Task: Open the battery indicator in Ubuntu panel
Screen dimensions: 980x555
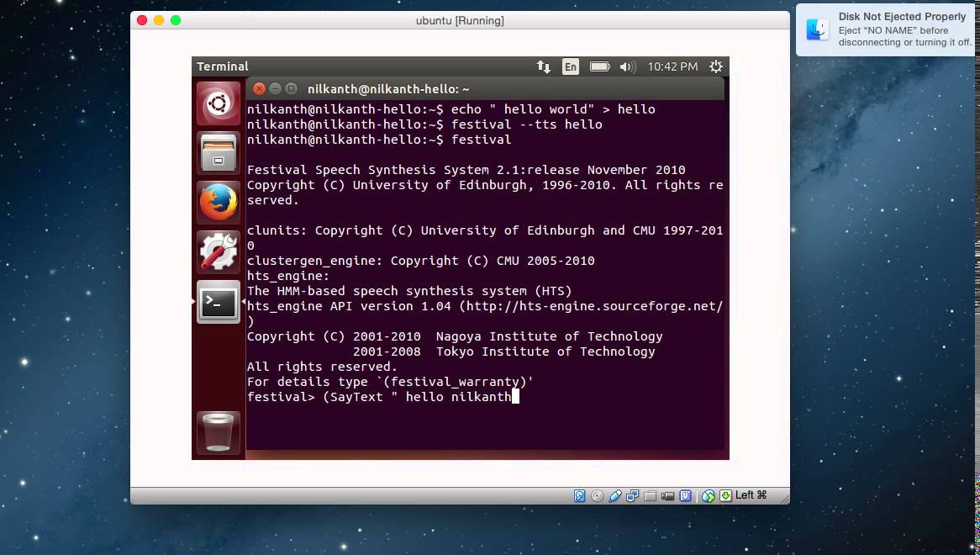Action: tap(599, 66)
